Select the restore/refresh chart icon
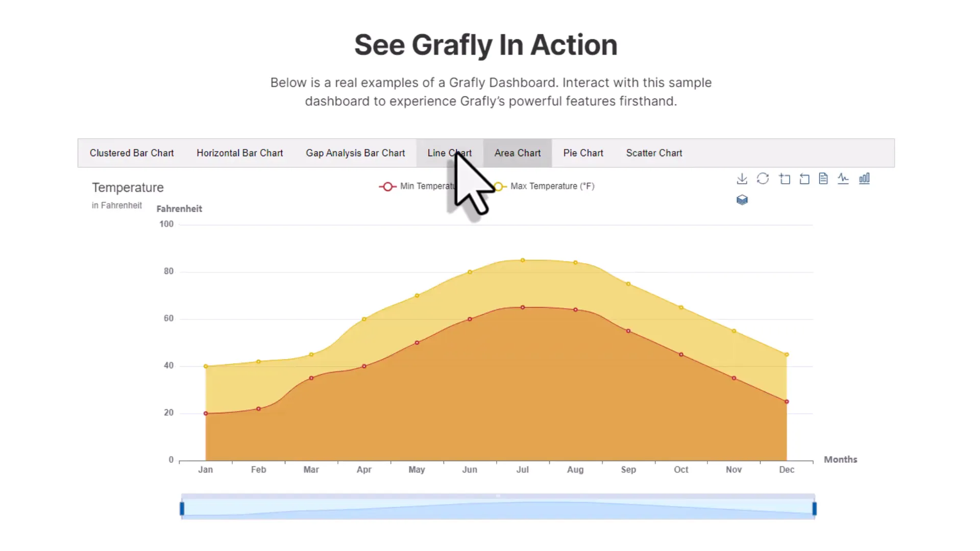Viewport: 980px width, 551px height. click(x=763, y=179)
